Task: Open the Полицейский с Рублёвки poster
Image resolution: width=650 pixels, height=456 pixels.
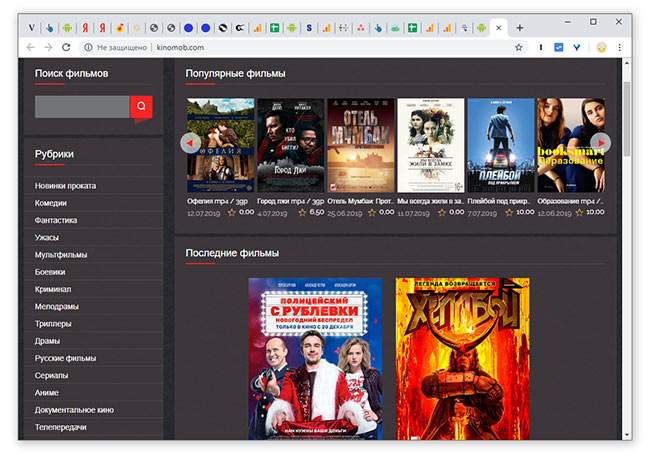Action: coord(315,359)
